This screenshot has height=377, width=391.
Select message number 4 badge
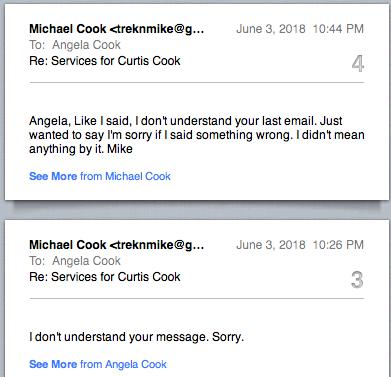(358, 64)
